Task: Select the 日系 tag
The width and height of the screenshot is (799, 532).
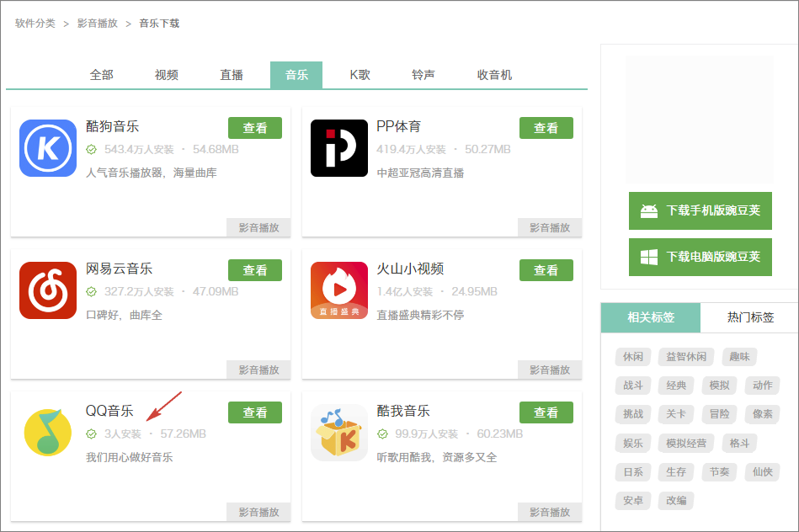Action: pyautogui.click(x=633, y=472)
